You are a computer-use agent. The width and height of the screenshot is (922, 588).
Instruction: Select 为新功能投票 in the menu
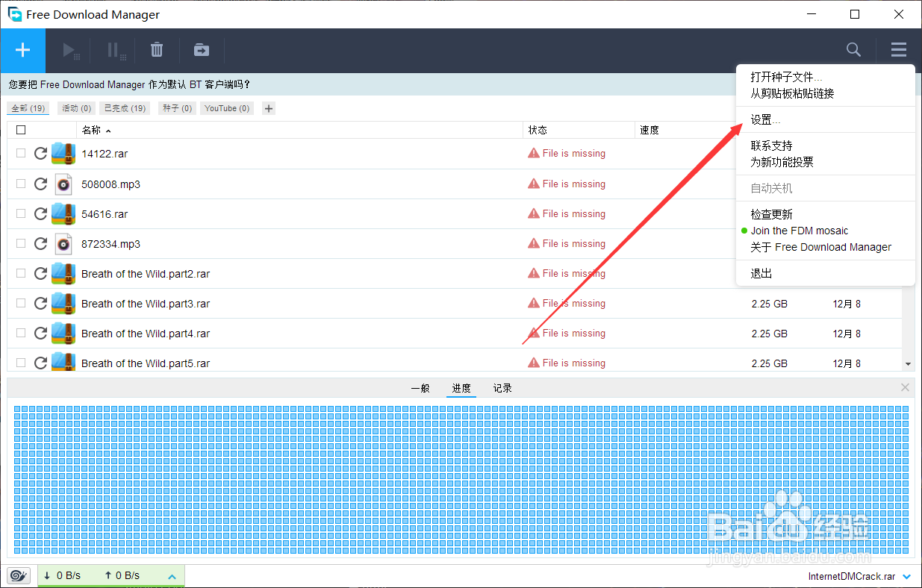pos(782,162)
